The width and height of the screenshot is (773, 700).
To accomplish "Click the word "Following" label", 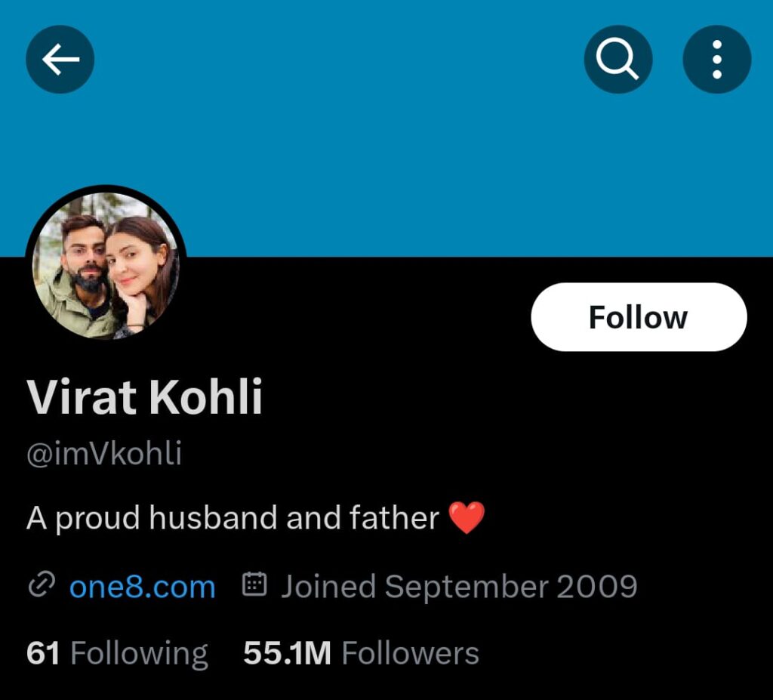I will click(139, 653).
